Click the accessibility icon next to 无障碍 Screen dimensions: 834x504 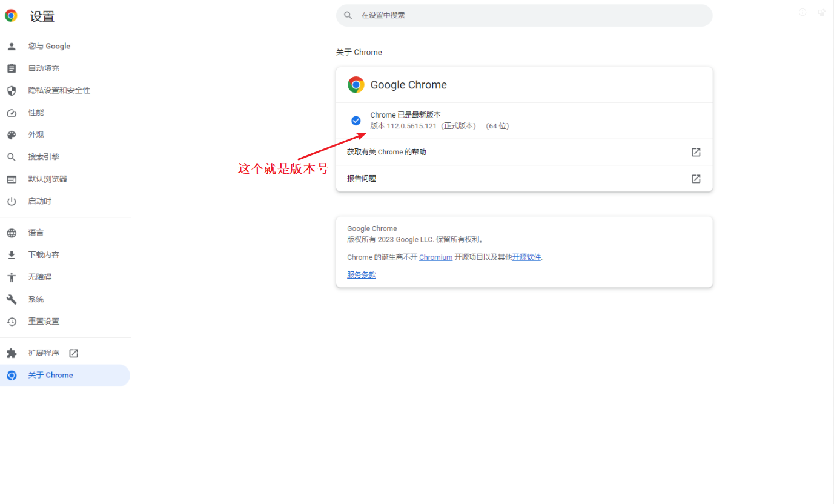12,276
